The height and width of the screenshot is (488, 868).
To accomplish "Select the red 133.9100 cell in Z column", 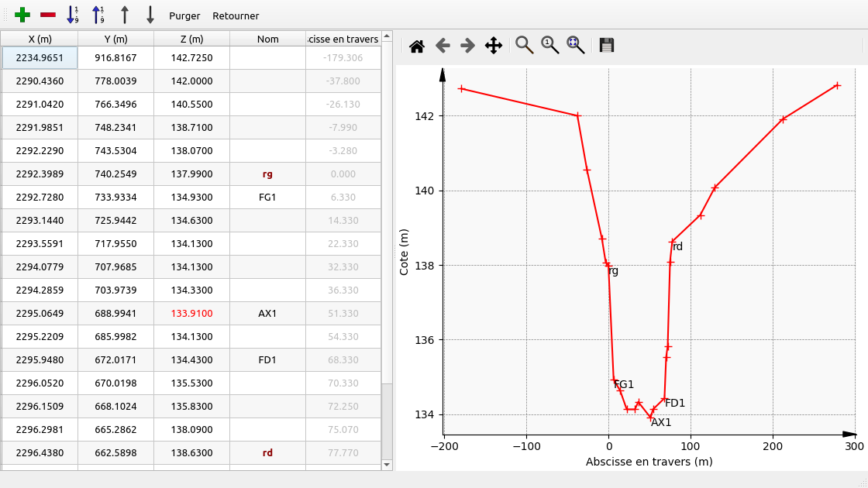I will tap(191, 314).
